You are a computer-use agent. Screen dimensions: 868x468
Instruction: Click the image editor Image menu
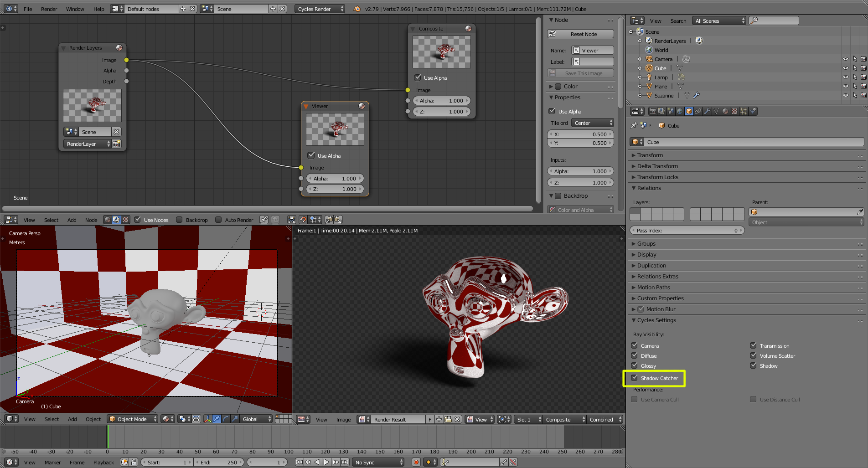(x=343, y=419)
